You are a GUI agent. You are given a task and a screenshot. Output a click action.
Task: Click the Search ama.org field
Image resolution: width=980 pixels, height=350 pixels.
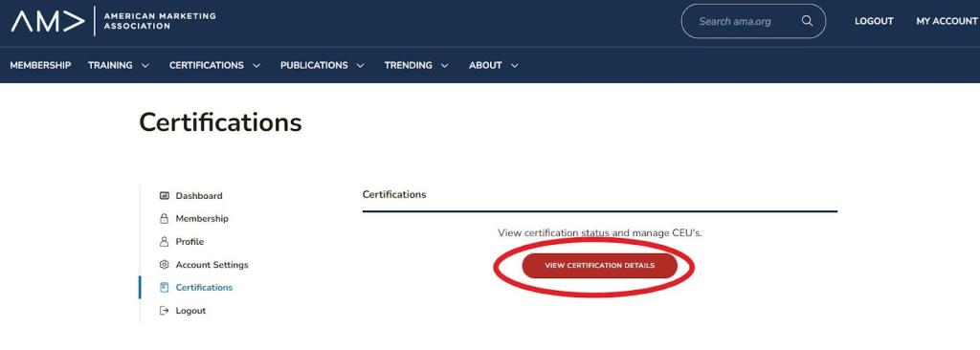tap(753, 21)
